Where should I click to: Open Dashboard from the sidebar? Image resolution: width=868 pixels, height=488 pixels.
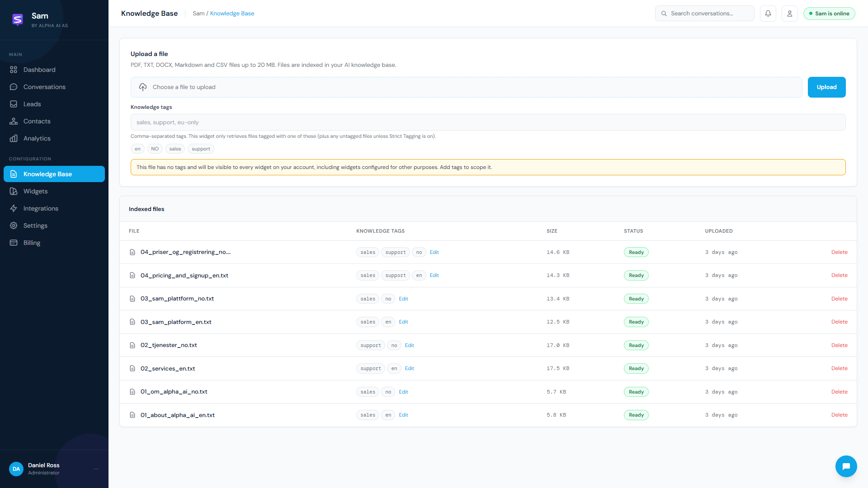54,70
